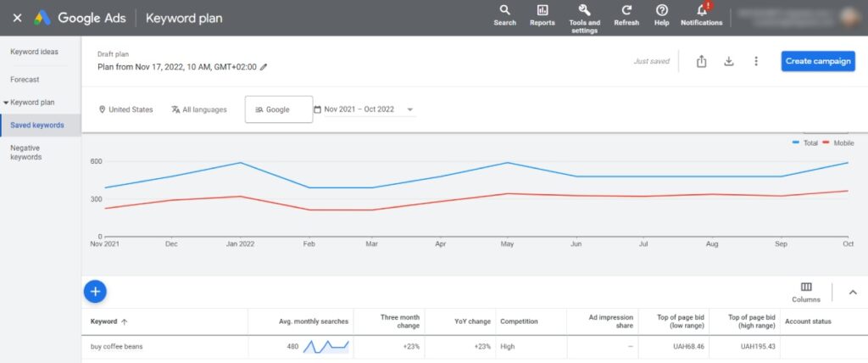Sort by Top of page bid (low range)
The width and height of the screenshot is (868, 363).
tap(681, 321)
